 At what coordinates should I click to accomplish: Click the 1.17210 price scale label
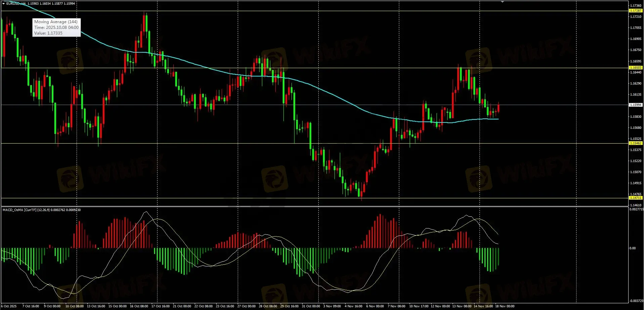tap(636, 17)
